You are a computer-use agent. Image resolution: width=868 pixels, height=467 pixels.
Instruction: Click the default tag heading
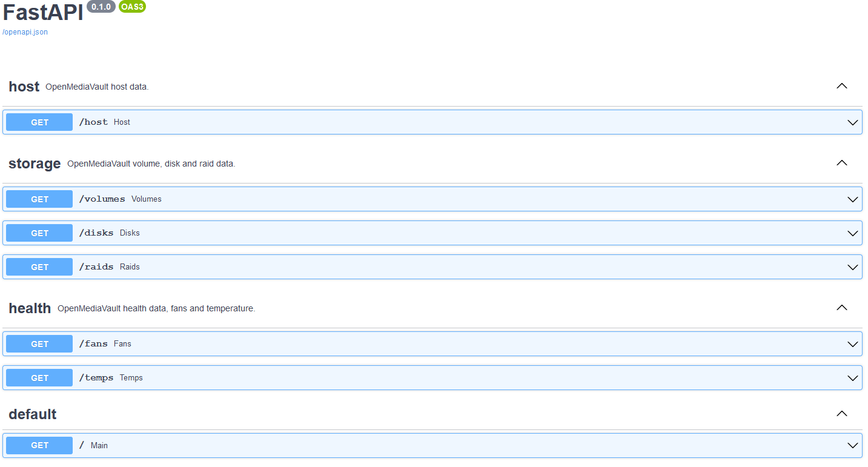(x=33, y=414)
